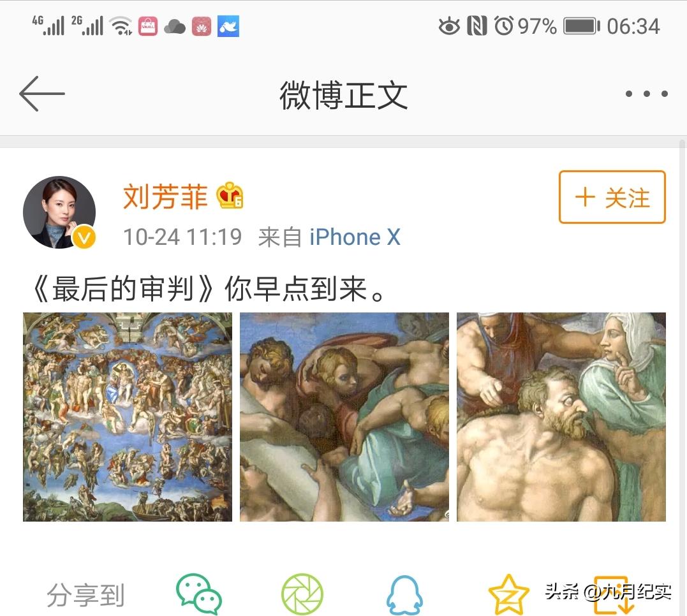Image resolution: width=687 pixels, height=616 pixels.
Task: Follow 刘芳菲 with the 关注 button
Action: pos(612,197)
